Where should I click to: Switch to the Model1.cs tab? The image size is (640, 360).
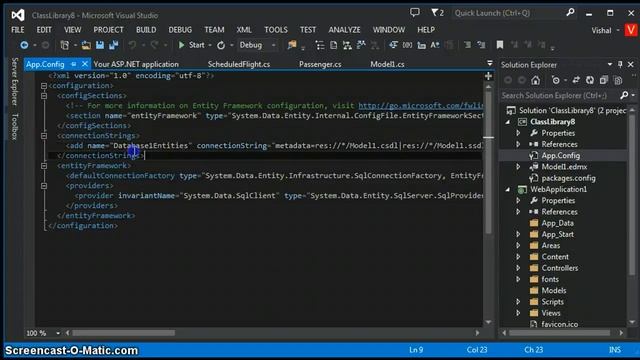[x=387, y=64]
